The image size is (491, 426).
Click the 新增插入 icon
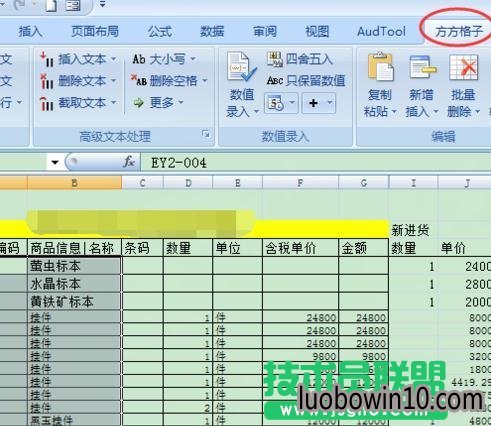tap(422, 68)
